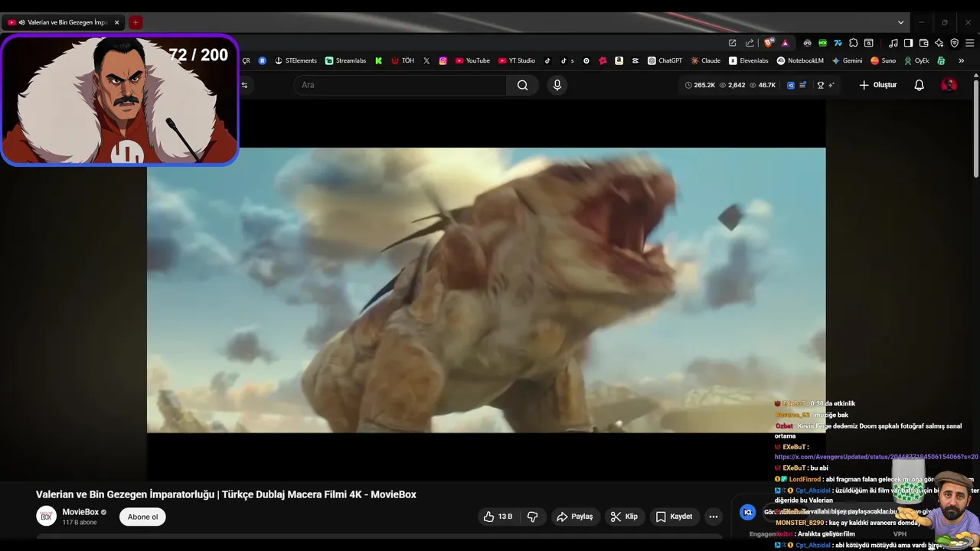Viewport: 980px width, 551px height.
Task: Open the ChatGPT bookmark
Action: [x=665, y=60]
